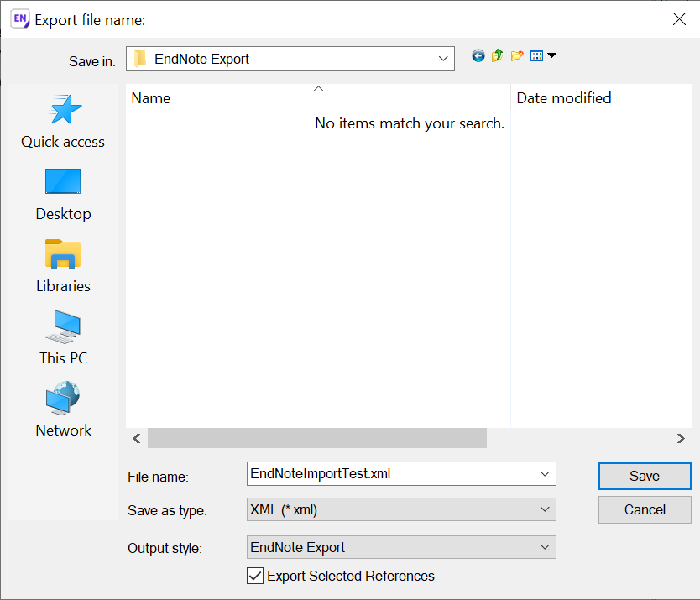Click inside the File name input field
The width and height of the screenshot is (700, 600).
pos(378,473)
